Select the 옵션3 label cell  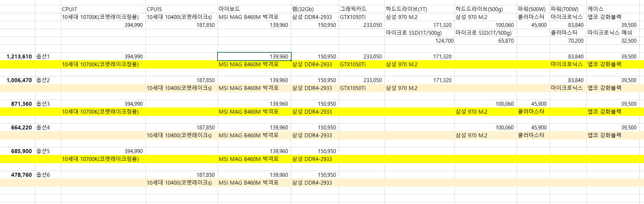pos(48,104)
